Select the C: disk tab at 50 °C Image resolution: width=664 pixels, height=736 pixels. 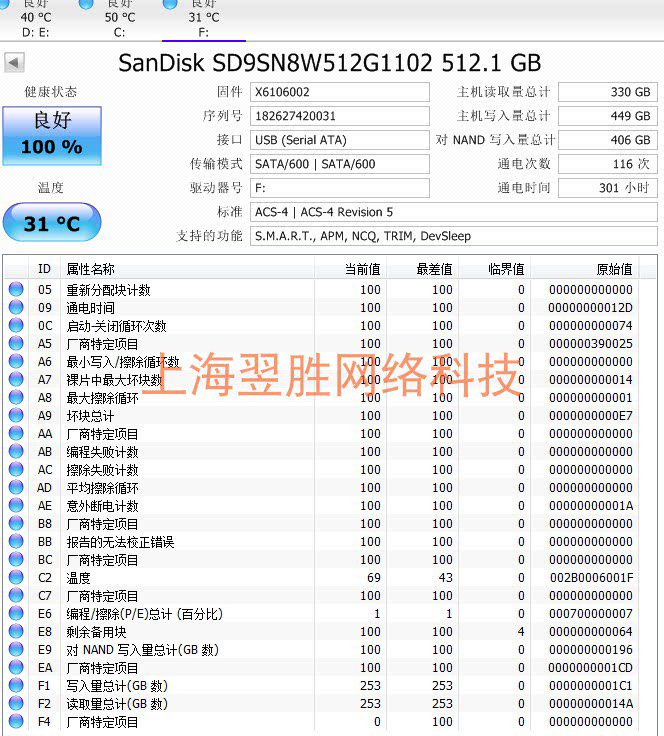(119, 19)
